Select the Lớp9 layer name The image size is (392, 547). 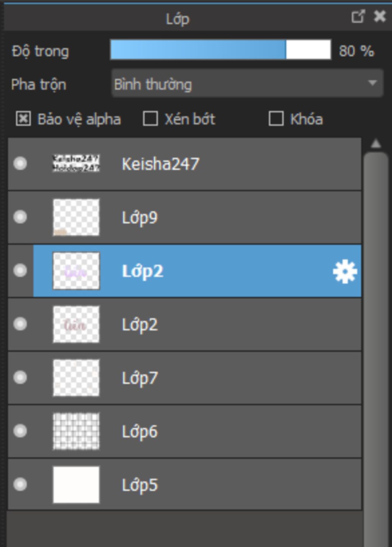[x=140, y=218]
